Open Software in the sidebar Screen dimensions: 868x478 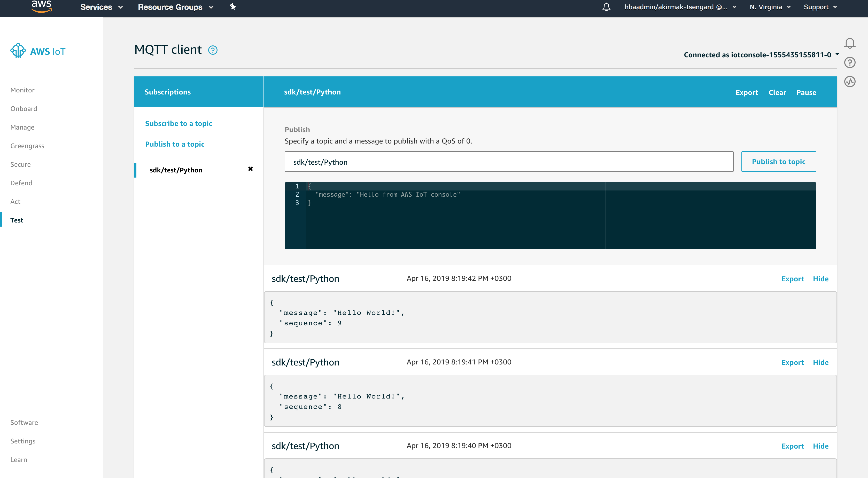point(24,422)
